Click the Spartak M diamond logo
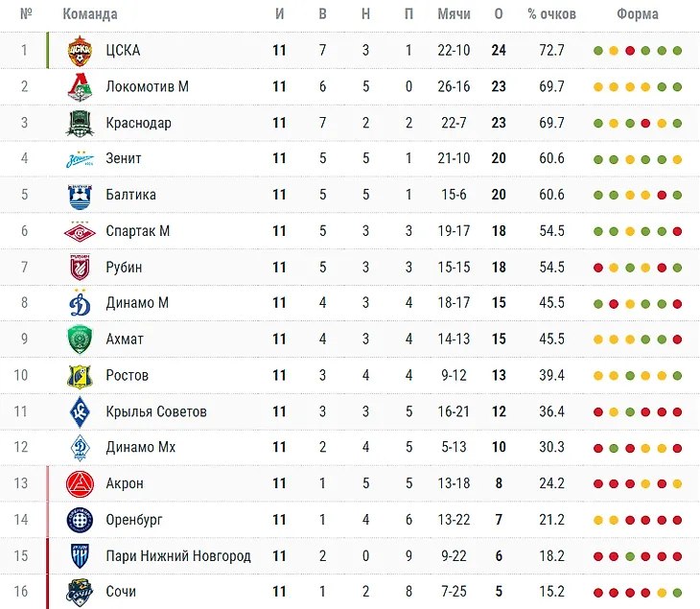Viewport: 700px width, 609px height. 80,231
